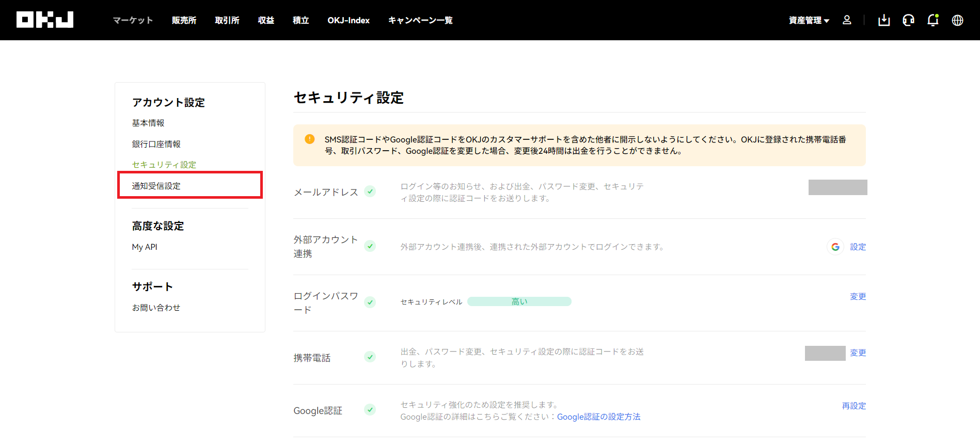
Task: Open お問い合わせ in the sidebar
Action: point(156,308)
